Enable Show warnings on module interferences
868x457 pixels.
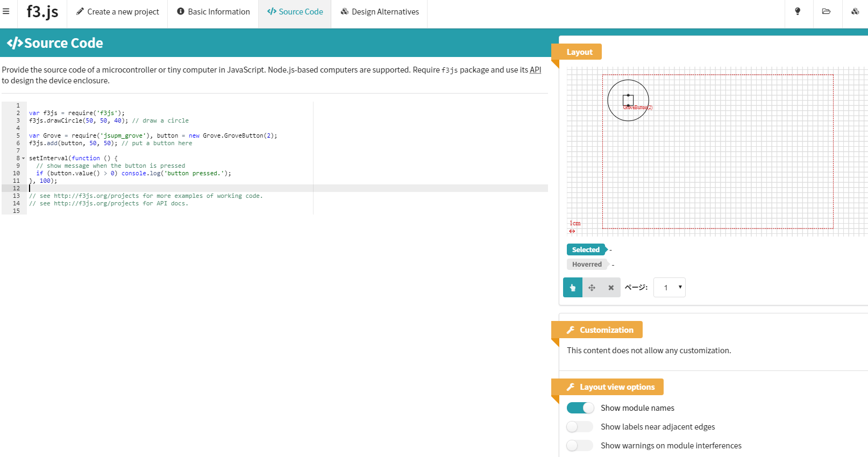click(x=580, y=446)
